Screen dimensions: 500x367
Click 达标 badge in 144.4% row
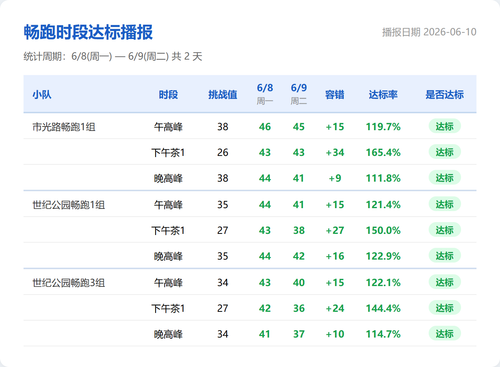pos(444,308)
